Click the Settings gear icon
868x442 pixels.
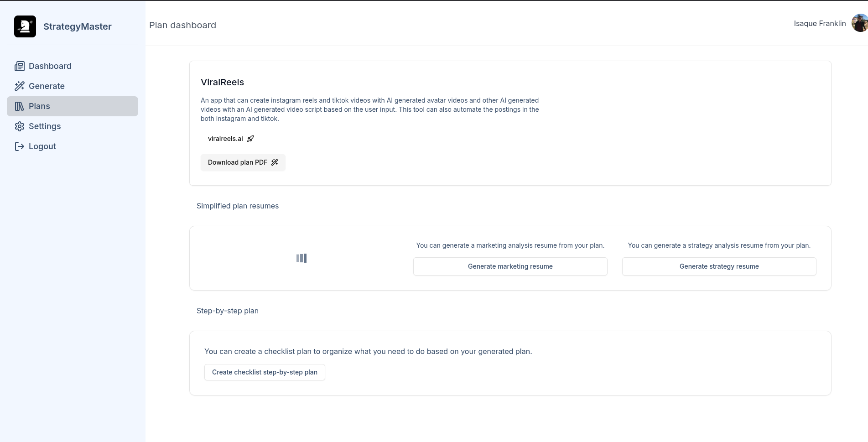point(19,126)
